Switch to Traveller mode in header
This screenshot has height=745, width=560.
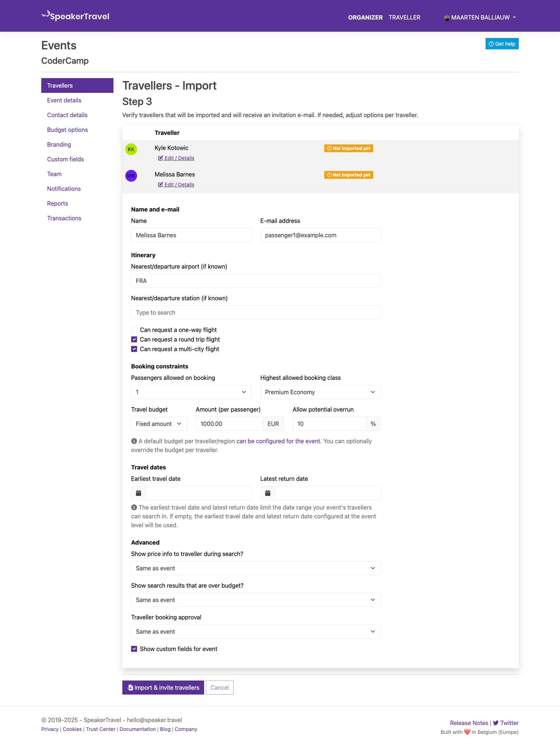(404, 17)
